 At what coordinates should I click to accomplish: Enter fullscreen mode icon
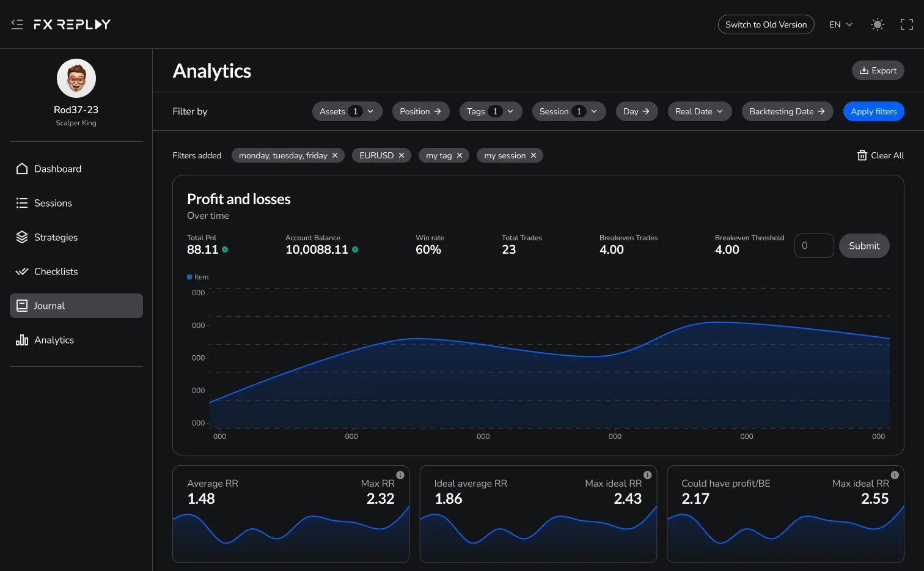point(907,24)
